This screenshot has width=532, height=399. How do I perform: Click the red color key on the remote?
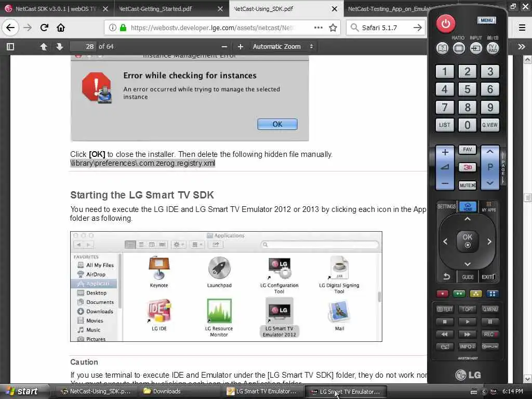(x=443, y=294)
